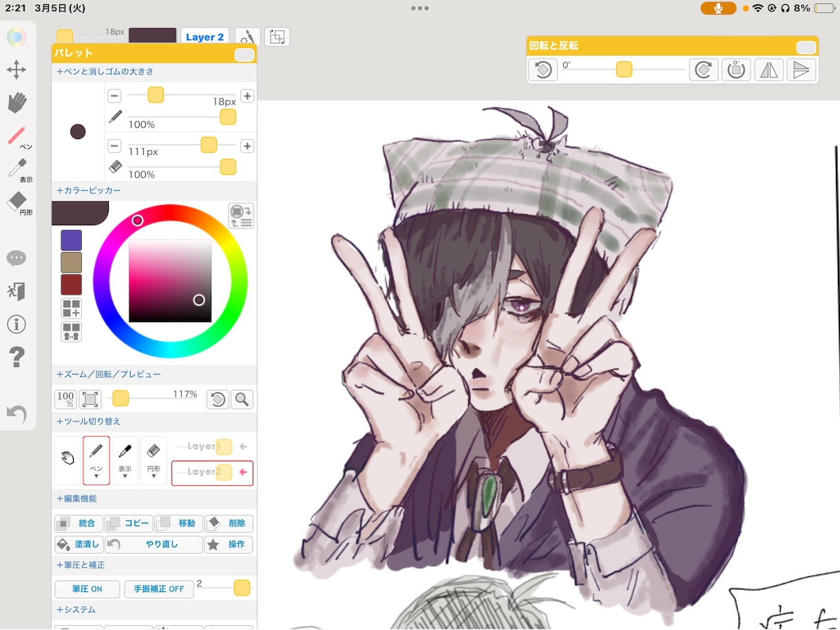The width and height of the screenshot is (840, 630).
Task: Toggle the パレット panel collapse button
Action: pos(244,55)
